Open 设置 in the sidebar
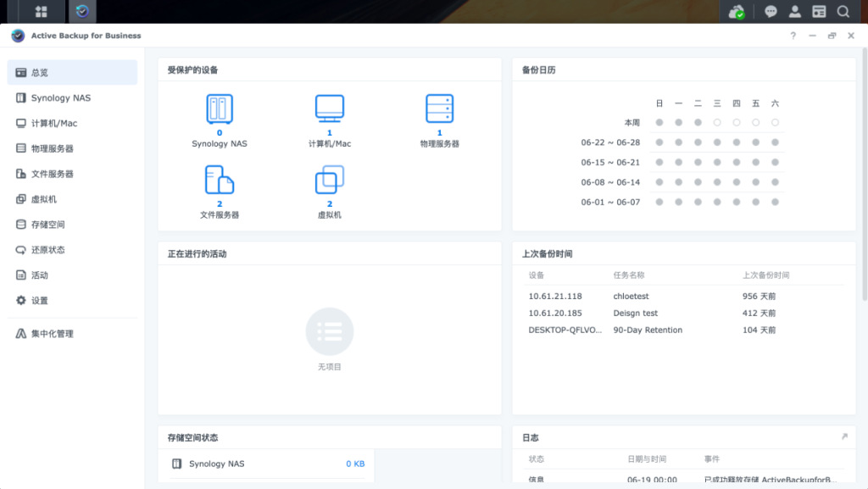The width and height of the screenshot is (868, 489). (73, 300)
